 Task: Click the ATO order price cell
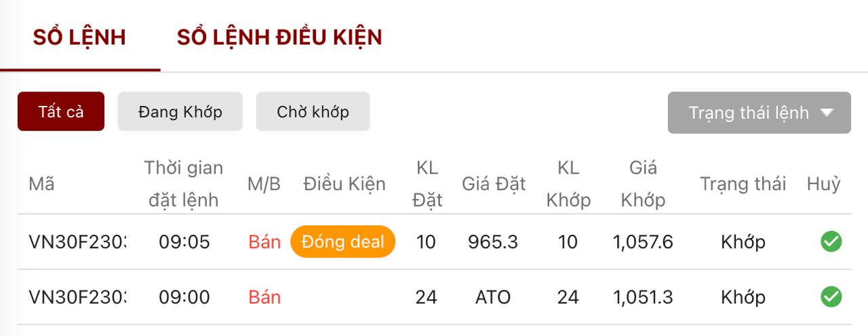click(493, 297)
